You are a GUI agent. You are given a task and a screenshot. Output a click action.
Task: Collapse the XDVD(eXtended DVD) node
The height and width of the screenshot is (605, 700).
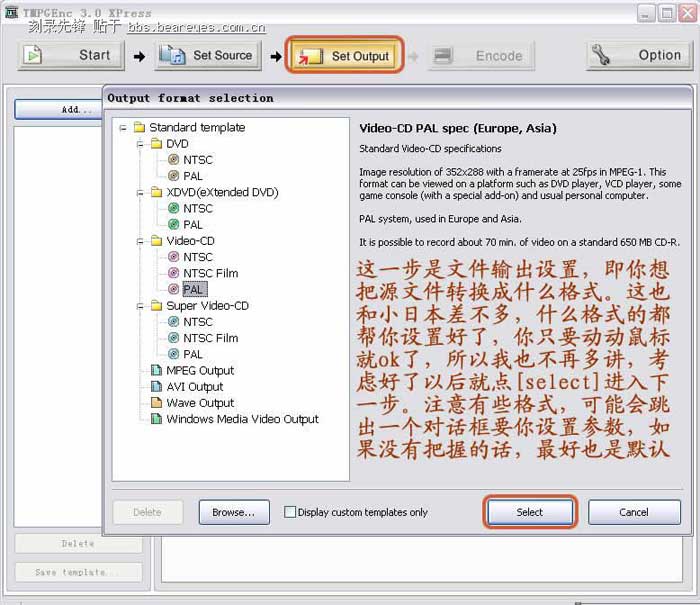140,192
